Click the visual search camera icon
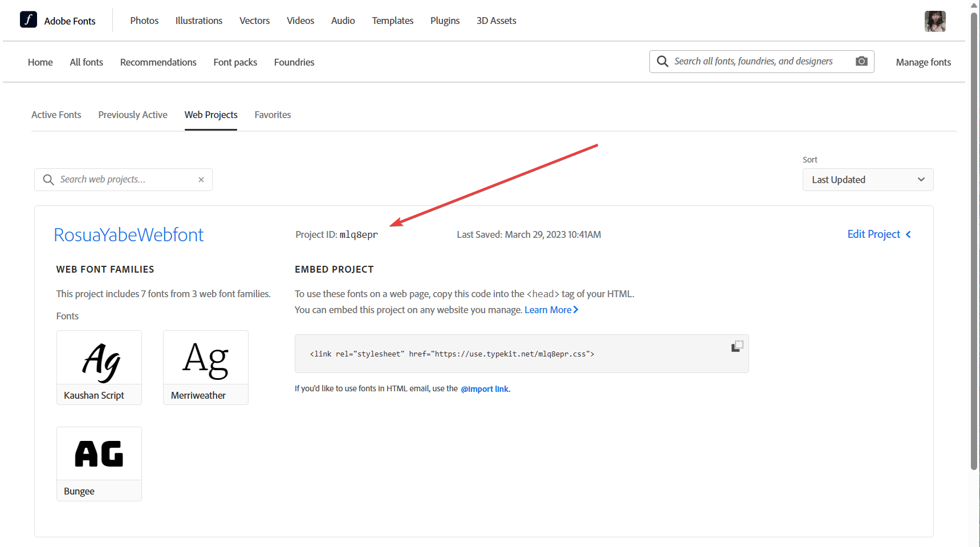Image resolution: width=980 pixels, height=547 pixels. [861, 61]
